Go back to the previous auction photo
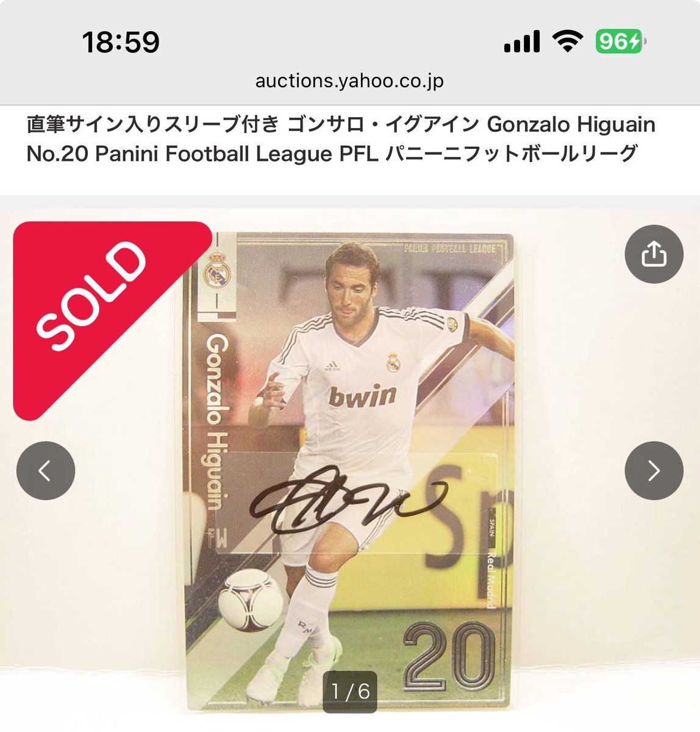The height and width of the screenshot is (732, 700). [46, 470]
